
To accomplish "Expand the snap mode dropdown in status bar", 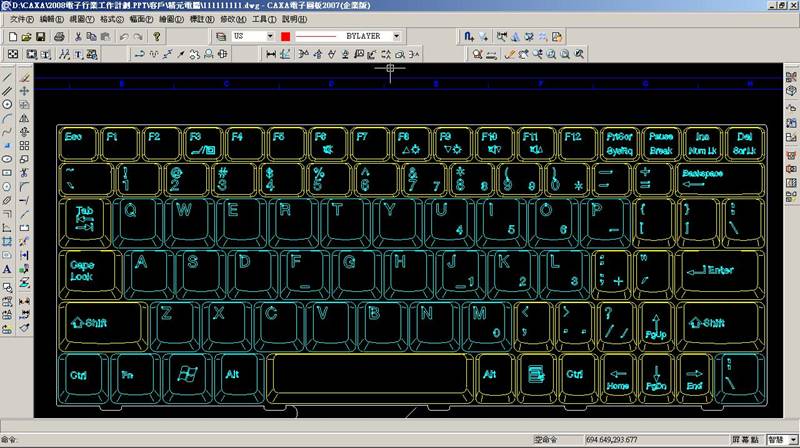I will (x=791, y=439).
